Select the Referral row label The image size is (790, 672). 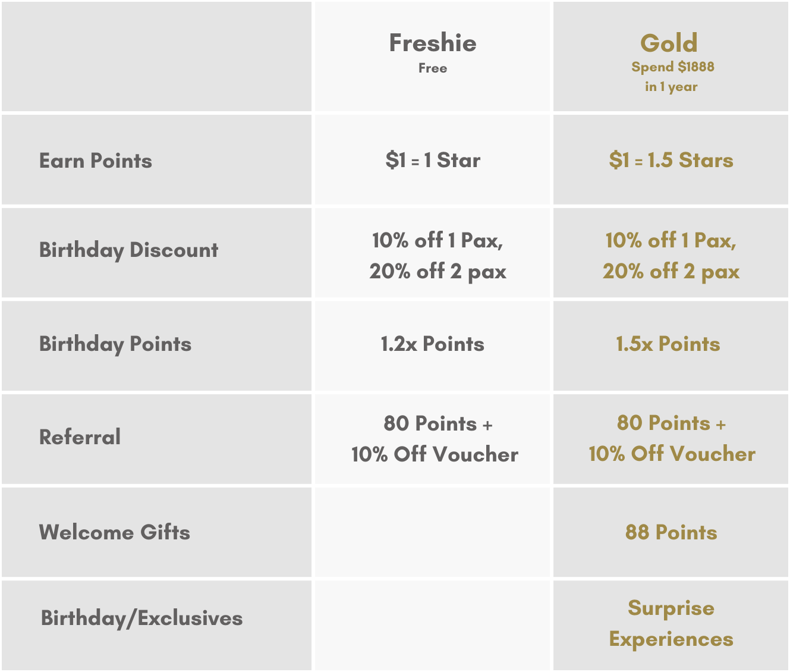tap(80, 437)
